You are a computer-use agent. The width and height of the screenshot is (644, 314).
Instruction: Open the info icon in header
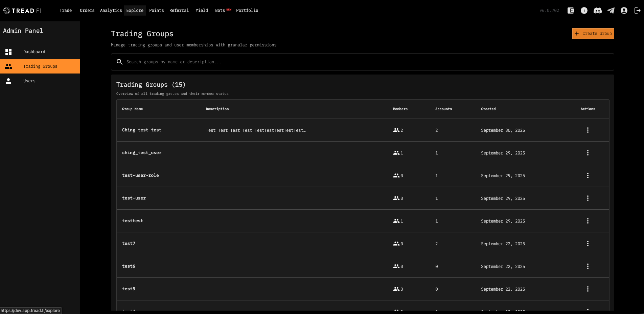584,11
